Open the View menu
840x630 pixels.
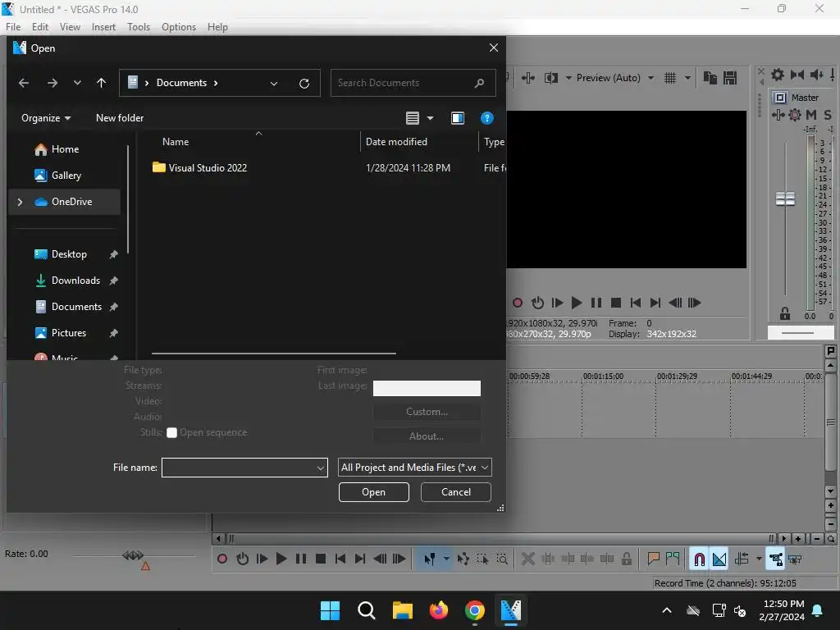point(70,27)
